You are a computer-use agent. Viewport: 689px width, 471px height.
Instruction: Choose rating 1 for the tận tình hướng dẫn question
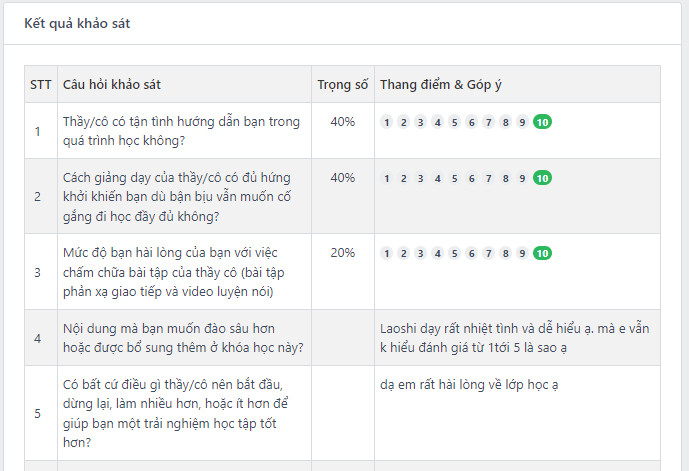click(x=387, y=122)
